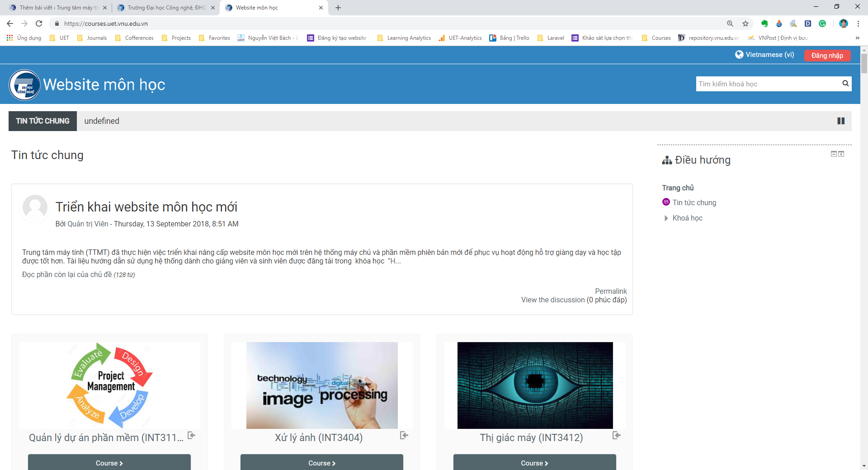Click the Đăng nhập login button
Viewport: 868px width, 470px height.
point(827,55)
